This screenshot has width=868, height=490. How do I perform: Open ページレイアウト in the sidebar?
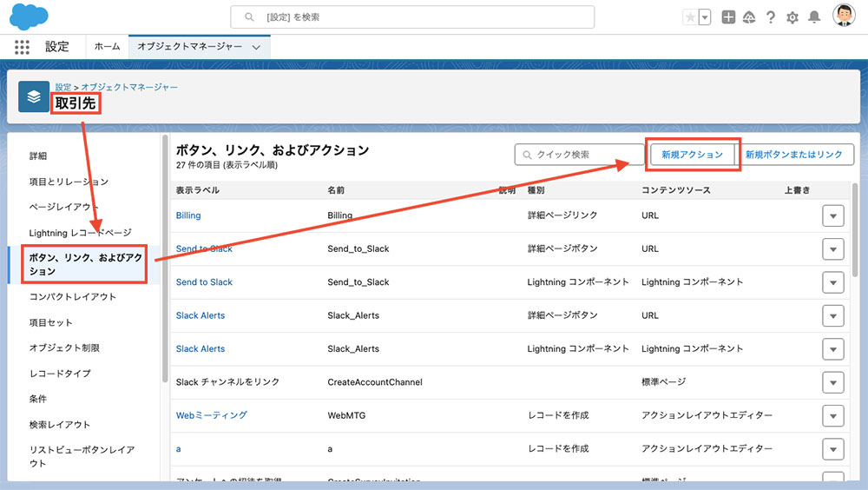(63, 207)
